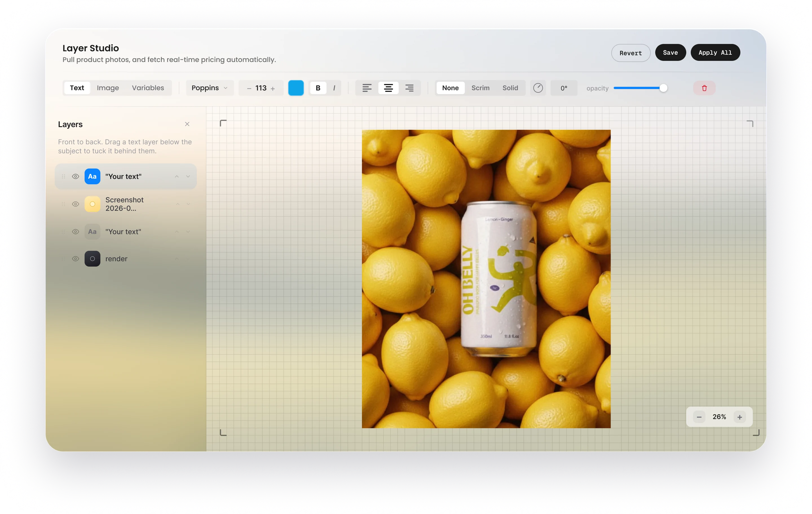The image size is (812, 514).
Task: Click the drag handle of the gray Aa "Your text" layer
Action: (x=63, y=232)
